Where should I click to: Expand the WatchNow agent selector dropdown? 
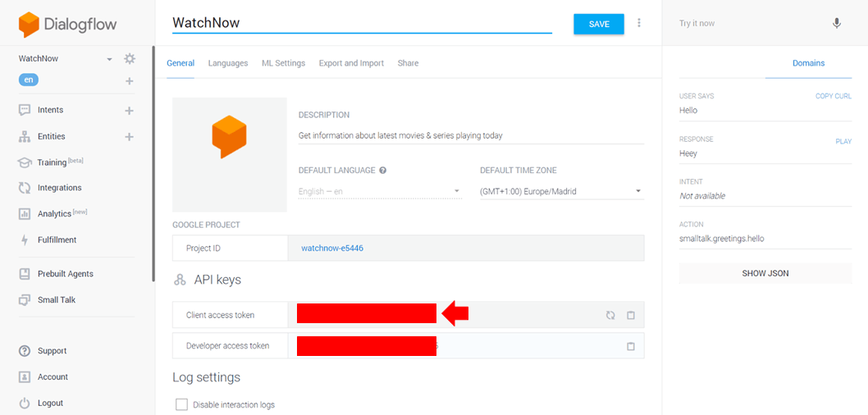tap(109, 59)
